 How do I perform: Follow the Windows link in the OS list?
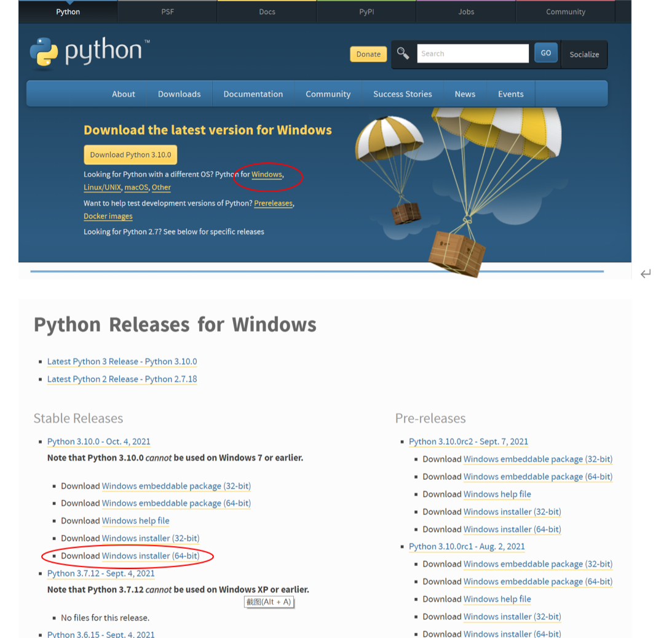click(x=267, y=175)
